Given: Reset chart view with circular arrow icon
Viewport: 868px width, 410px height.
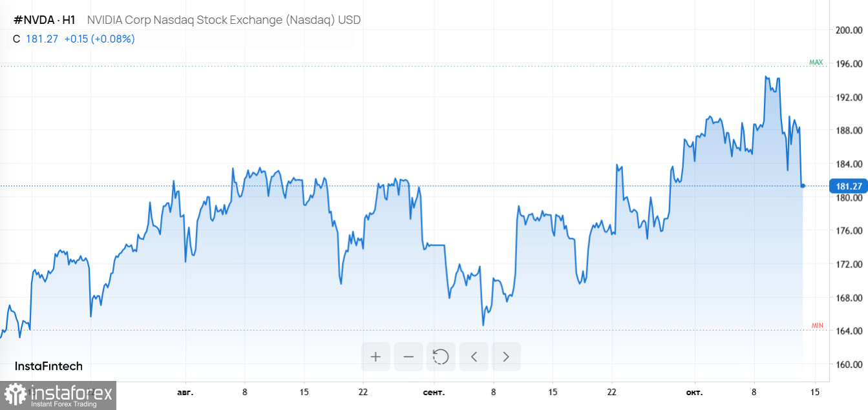Looking at the screenshot, I should tap(441, 356).
